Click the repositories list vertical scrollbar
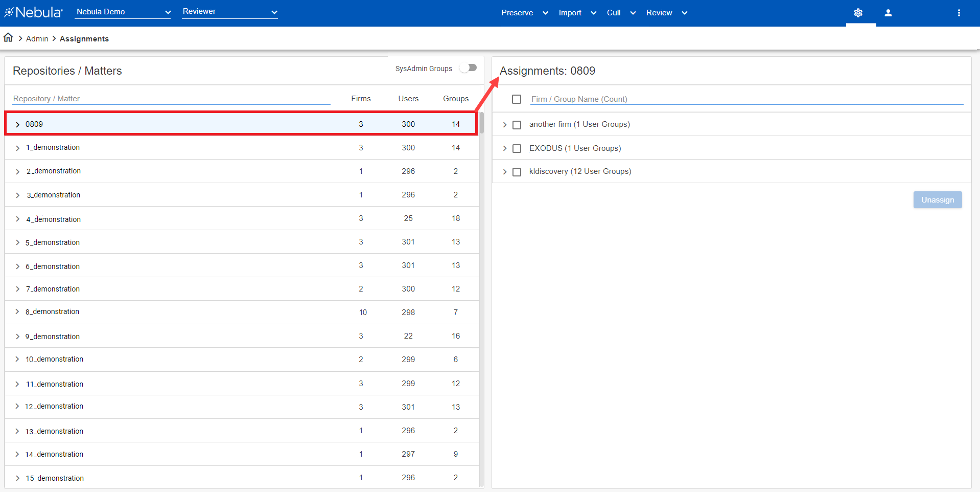 (481, 123)
